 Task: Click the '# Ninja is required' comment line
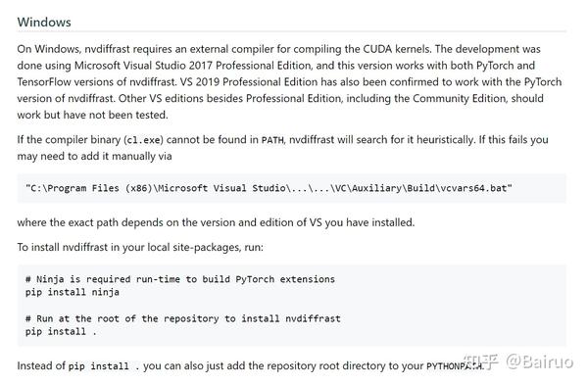(180, 279)
